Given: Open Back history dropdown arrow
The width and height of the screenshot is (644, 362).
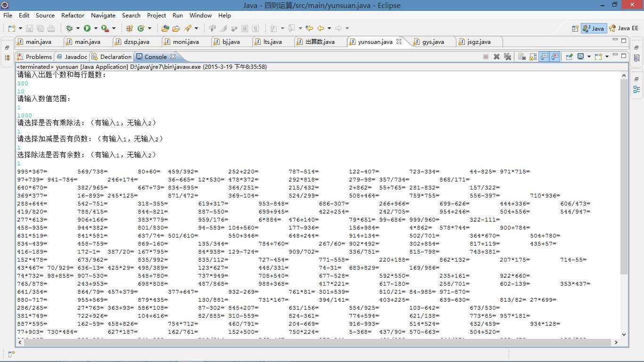Looking at the screenshot, I should pyautogui.click(x=329, y=28).
